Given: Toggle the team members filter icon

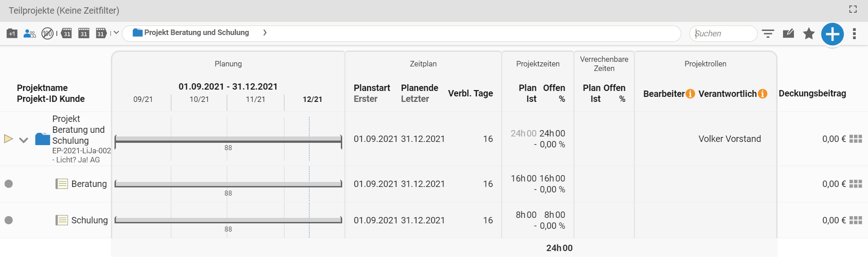Looking at the screenshot, I should (x=30, y=33).
